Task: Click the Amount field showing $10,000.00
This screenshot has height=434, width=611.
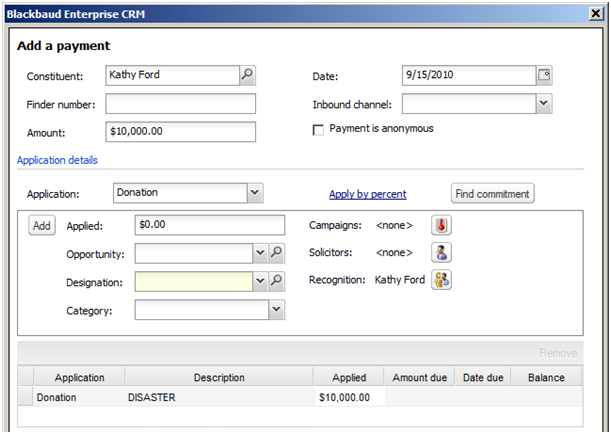Action: (181, 132)
